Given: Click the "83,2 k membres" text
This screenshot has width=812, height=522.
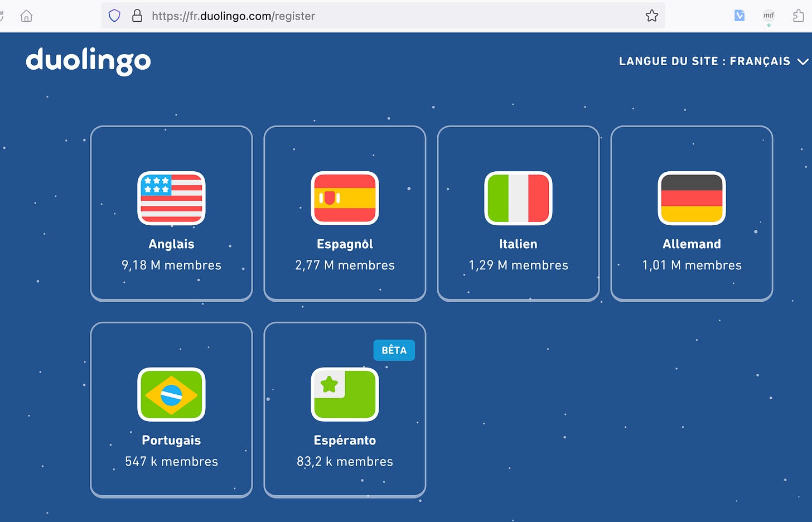Looking at the screenshot, I should pos(345,461).
